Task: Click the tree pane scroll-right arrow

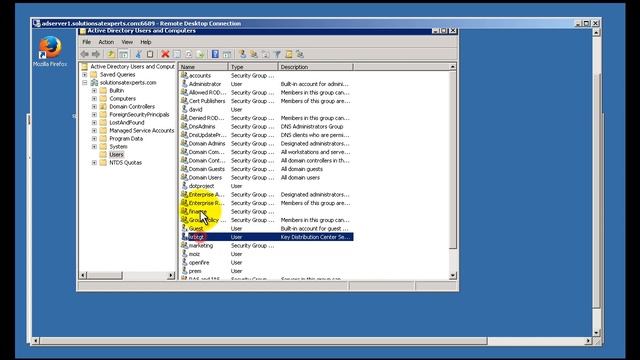Action: point(171,276)
